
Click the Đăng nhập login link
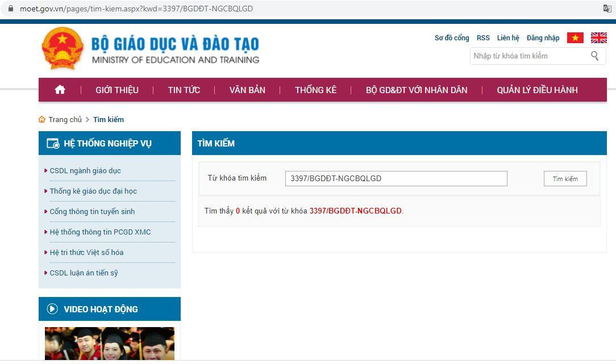[x=543, y=37]
